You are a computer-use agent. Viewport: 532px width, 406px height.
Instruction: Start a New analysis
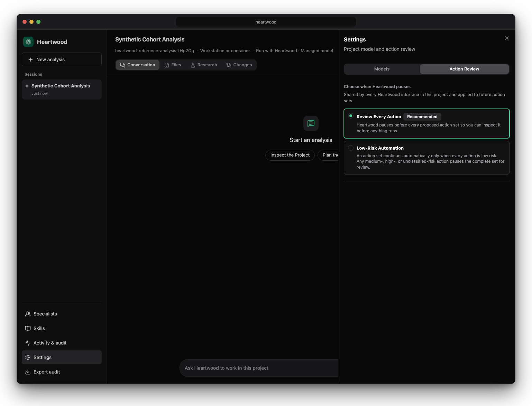[x=62, y=59]
